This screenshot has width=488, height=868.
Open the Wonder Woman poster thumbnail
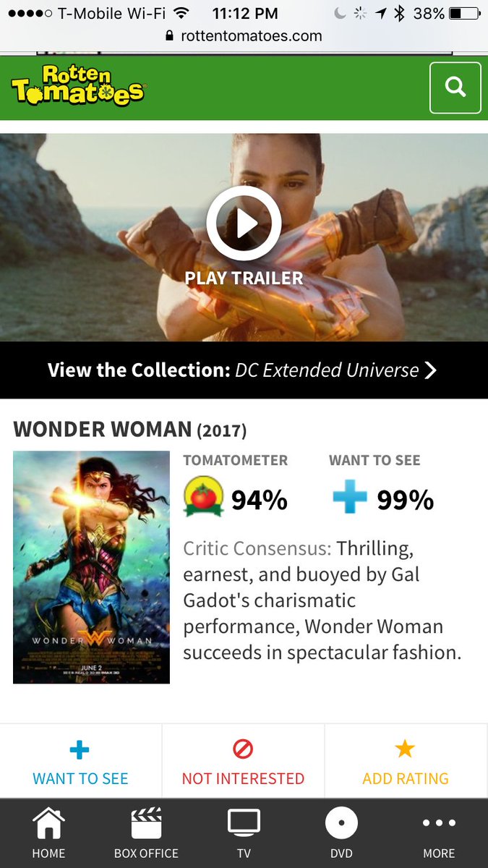click(91, 567)
